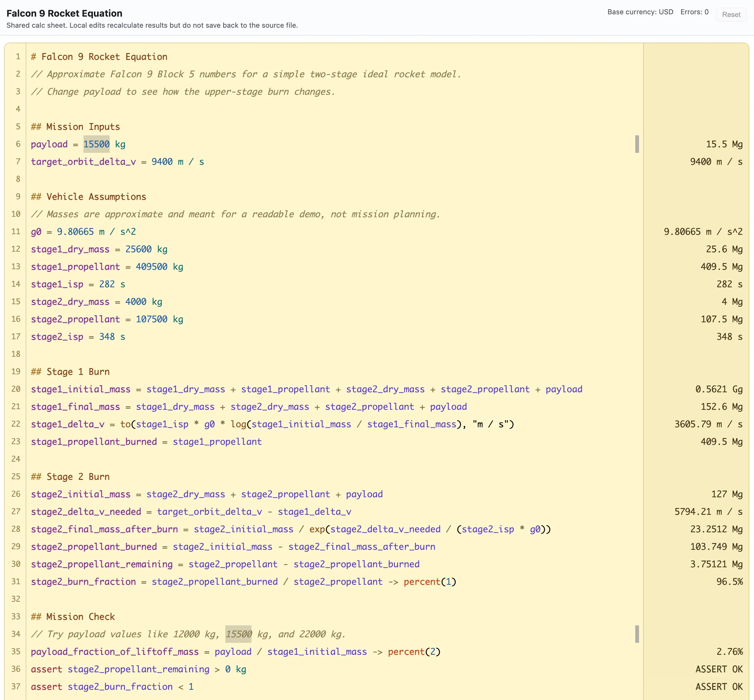Click the highlighted 15500 in line 34 comment
Screen dimensions: 754x700
(x=238, y=634)
